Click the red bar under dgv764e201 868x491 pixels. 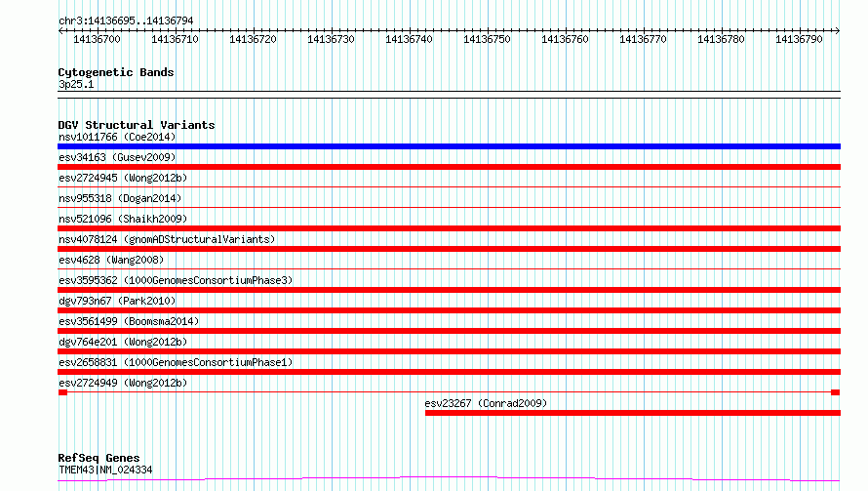pyautogui.click(x=449, y=351)
